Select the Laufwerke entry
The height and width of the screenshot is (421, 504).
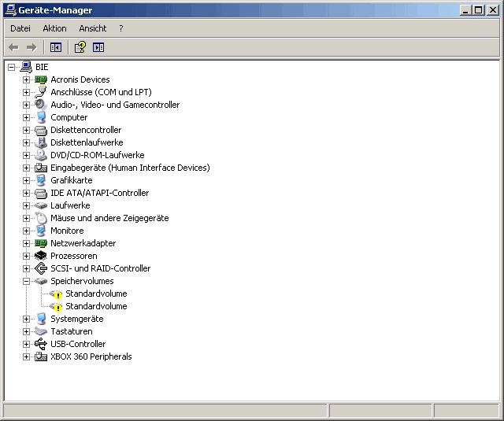tap(70, 205)
